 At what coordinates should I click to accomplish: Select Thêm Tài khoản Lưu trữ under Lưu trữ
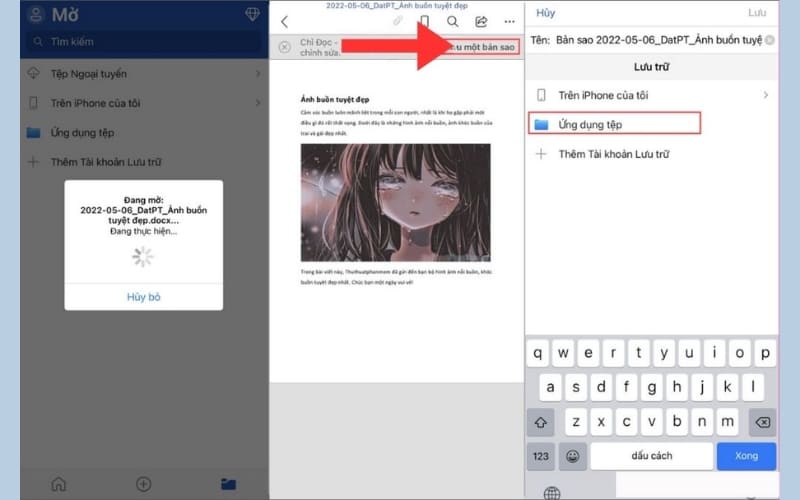pos(652,154)
